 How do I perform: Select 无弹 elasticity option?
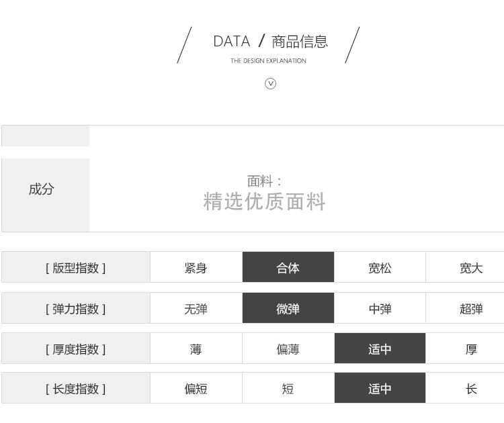tap(196, 309)
